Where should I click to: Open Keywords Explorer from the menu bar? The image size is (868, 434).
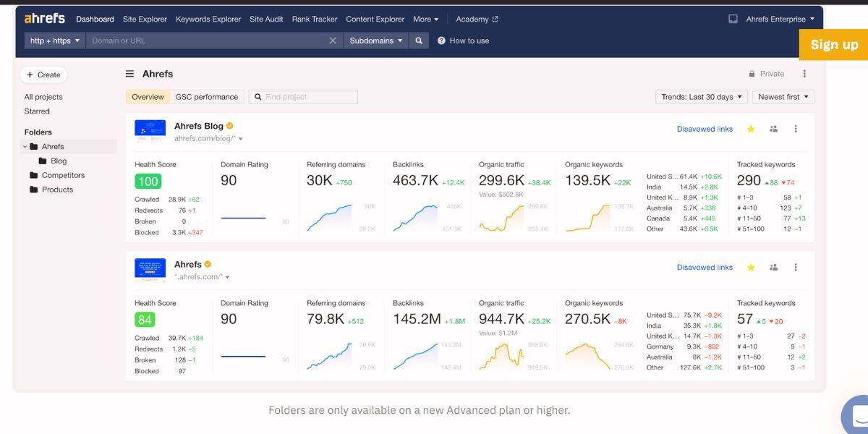point(208,19)
